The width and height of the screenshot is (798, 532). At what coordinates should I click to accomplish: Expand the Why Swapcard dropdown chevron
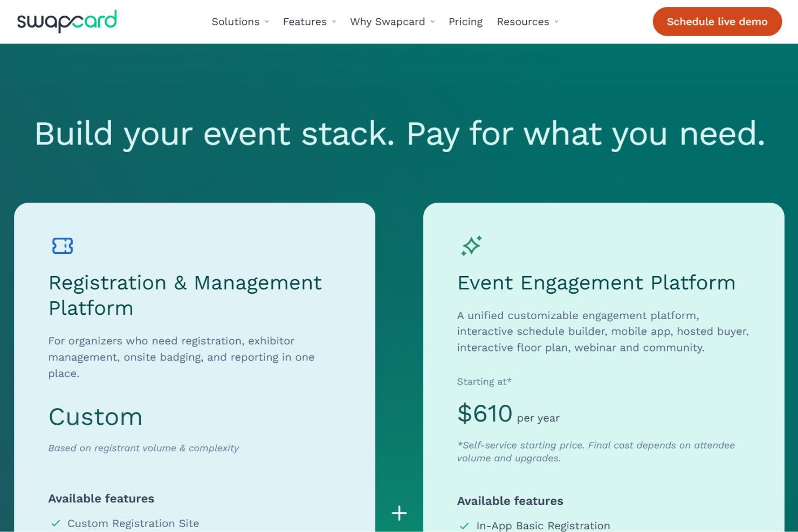432,22
